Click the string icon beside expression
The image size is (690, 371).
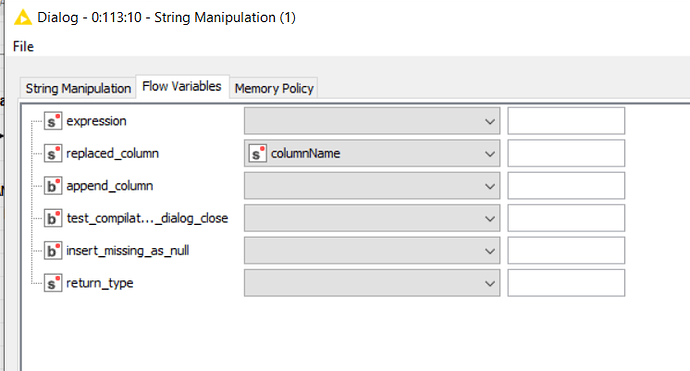point(53,121)
